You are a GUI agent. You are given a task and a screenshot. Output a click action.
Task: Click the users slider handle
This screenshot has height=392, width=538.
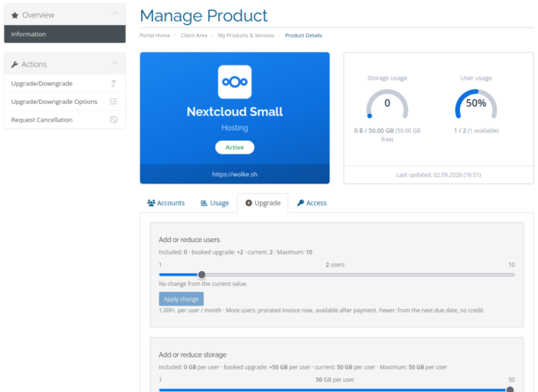coord(201,275)
